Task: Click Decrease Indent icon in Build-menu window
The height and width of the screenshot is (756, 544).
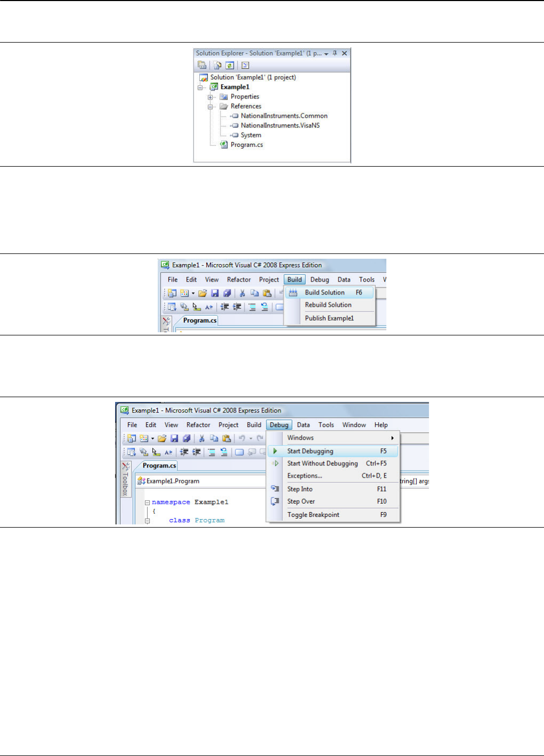Action: tap(224, 307)
